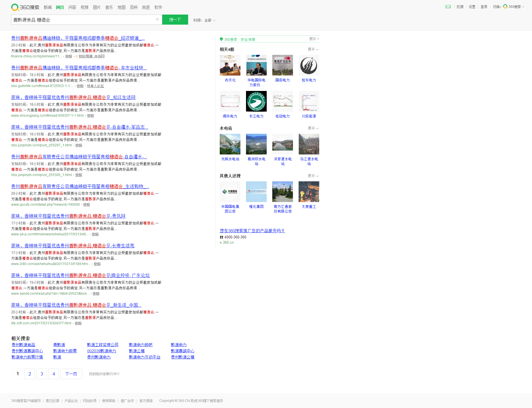Open related search 贵州黔源食品
The height and width of the screenshot is (408, 532).
coord(23,345)
